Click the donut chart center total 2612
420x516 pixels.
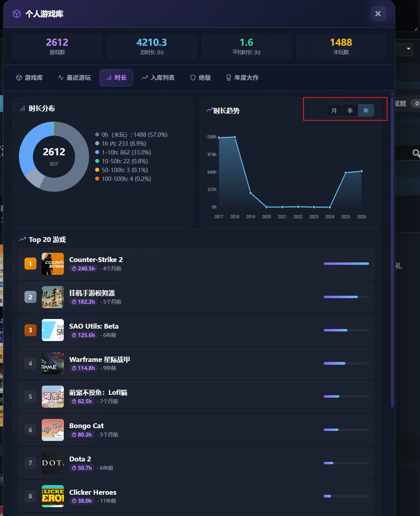tap(54, 152)
